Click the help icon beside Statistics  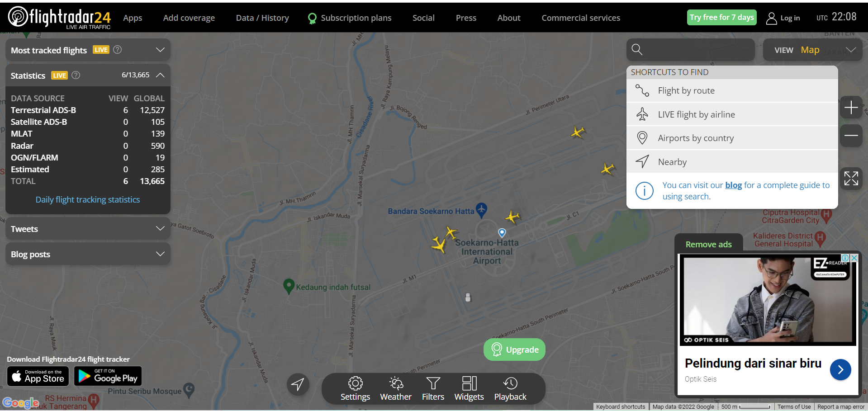coord(76,75)
